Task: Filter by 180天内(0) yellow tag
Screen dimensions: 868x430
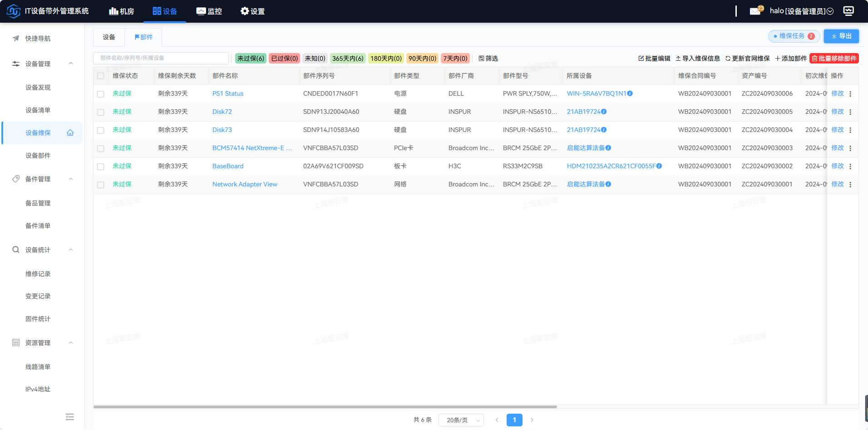Action: (x=386, y=59)
